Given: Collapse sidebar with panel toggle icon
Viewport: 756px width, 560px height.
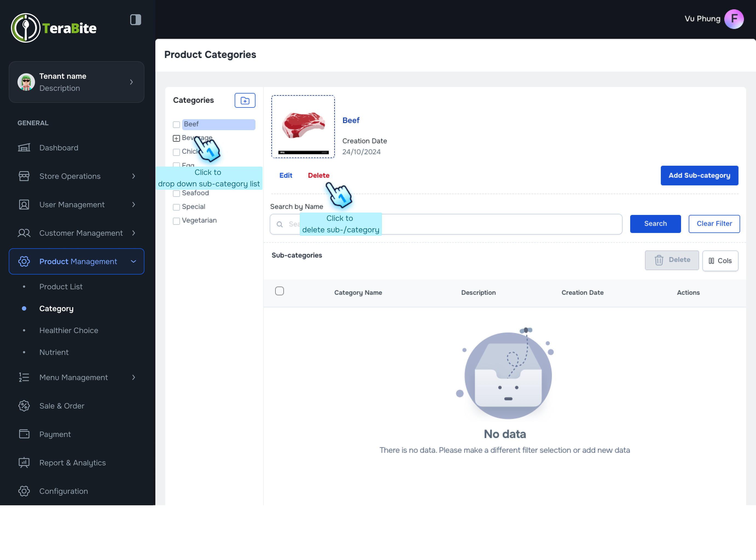Looking at the screenshot, I should [x=135, y=20].
